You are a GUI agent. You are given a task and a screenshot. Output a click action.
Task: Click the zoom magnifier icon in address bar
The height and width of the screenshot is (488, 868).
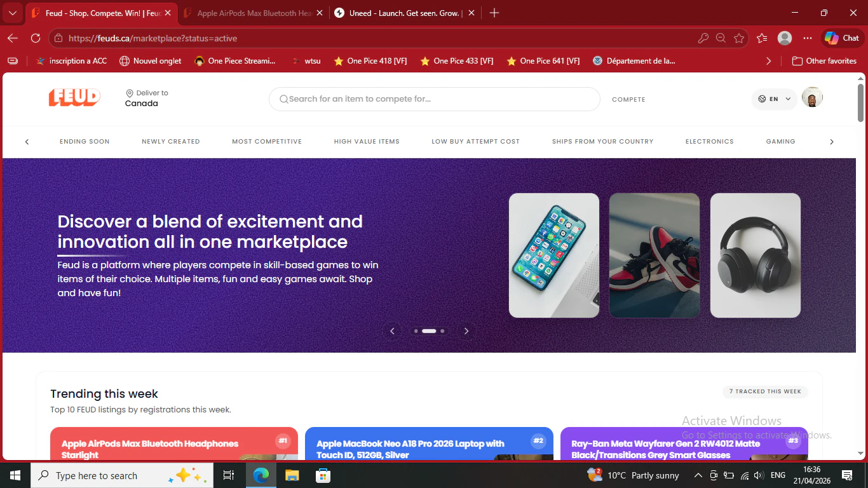(721, 38)
